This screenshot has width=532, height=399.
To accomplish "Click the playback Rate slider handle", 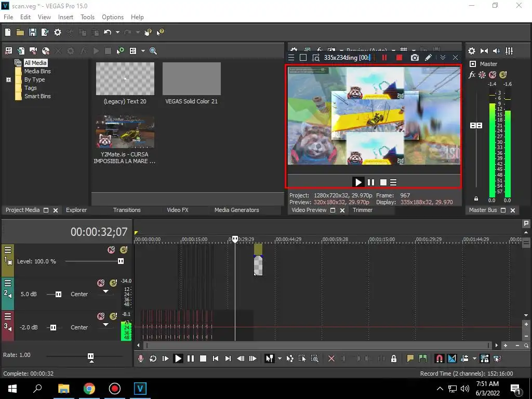I will click(90, 356).
